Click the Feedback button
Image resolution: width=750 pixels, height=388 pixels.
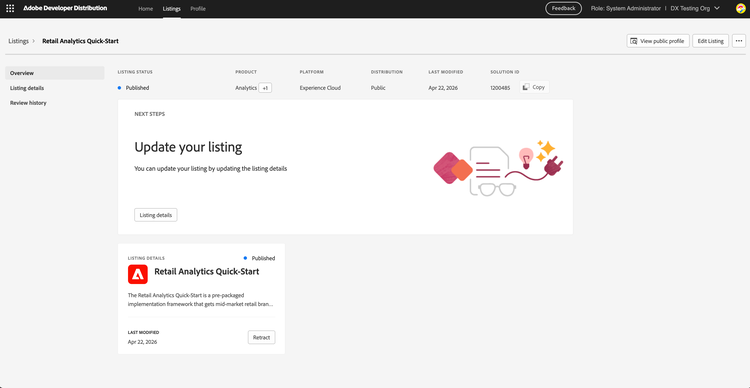(x=563, y=8)
